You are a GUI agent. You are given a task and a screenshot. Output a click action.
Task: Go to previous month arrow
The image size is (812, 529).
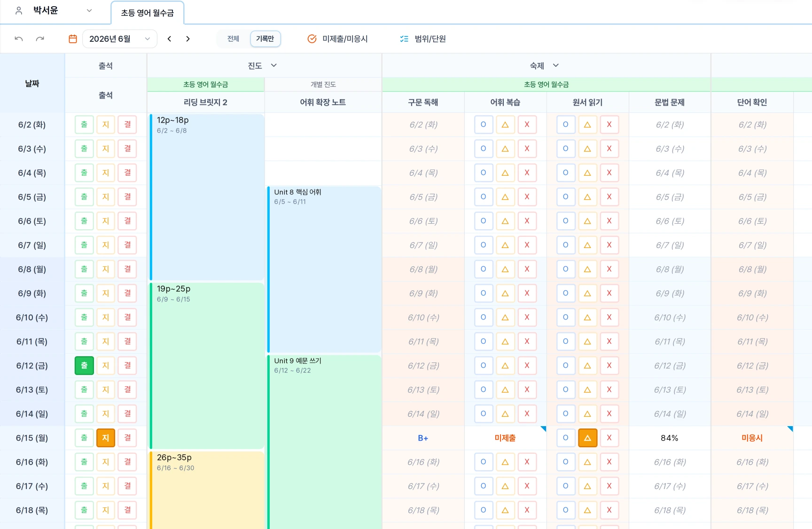point(170,39)
